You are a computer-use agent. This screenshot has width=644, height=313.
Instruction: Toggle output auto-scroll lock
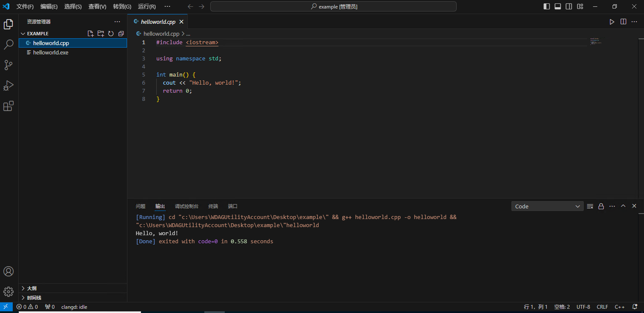point(601,206)
